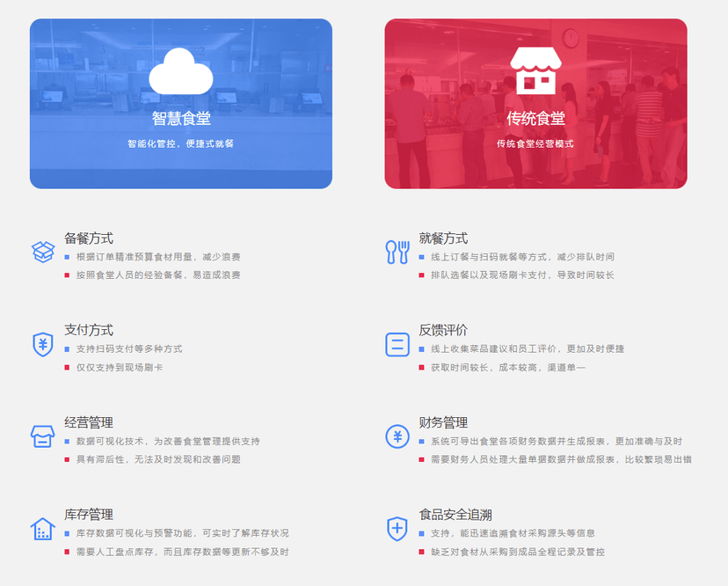Viewport: 728px width, 586px height.
Task: Select the 财务管理 heading
Action: click(443, 423)
